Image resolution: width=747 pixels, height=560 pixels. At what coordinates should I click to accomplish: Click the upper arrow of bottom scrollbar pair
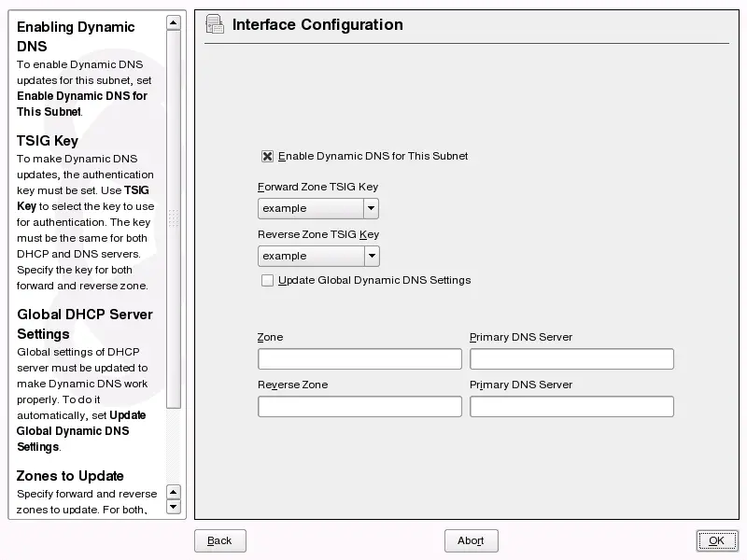point(173,492)
